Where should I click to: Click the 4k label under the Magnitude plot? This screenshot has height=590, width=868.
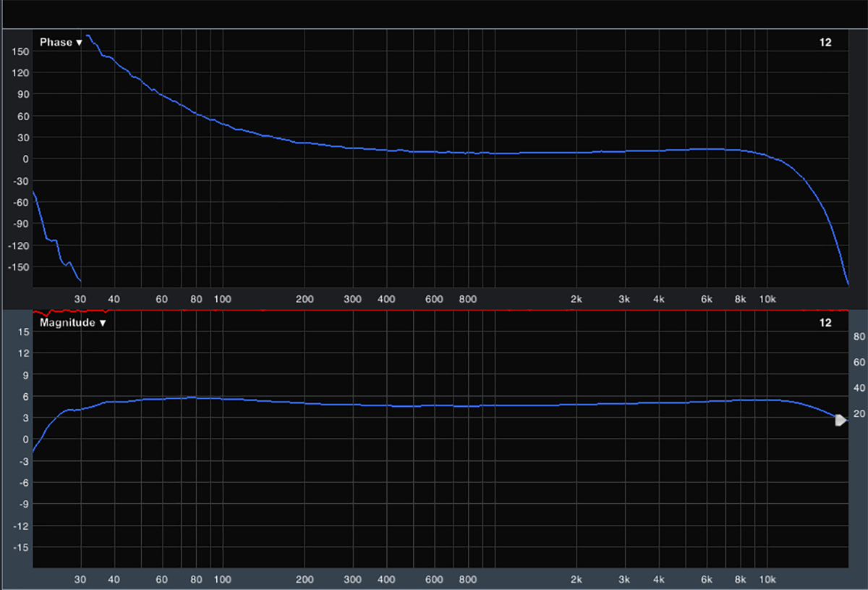click(x=659, y=580)
